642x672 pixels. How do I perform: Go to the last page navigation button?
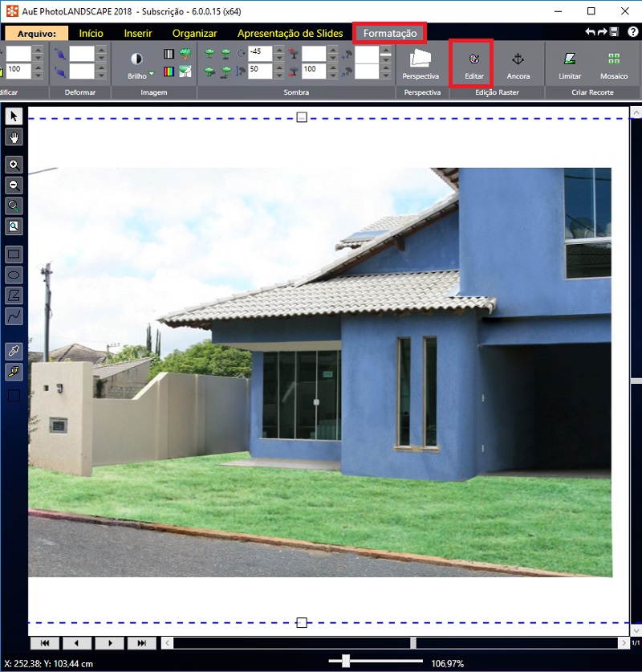(x=142, y=643)
